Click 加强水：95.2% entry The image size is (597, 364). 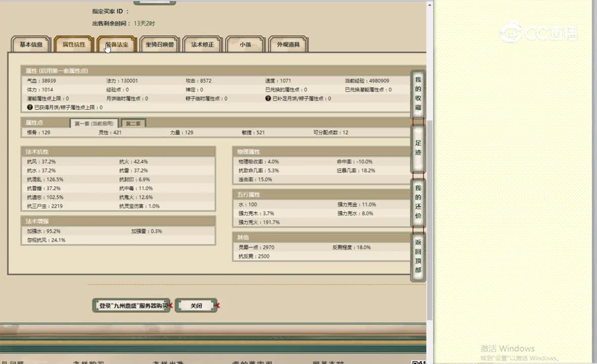44,231
